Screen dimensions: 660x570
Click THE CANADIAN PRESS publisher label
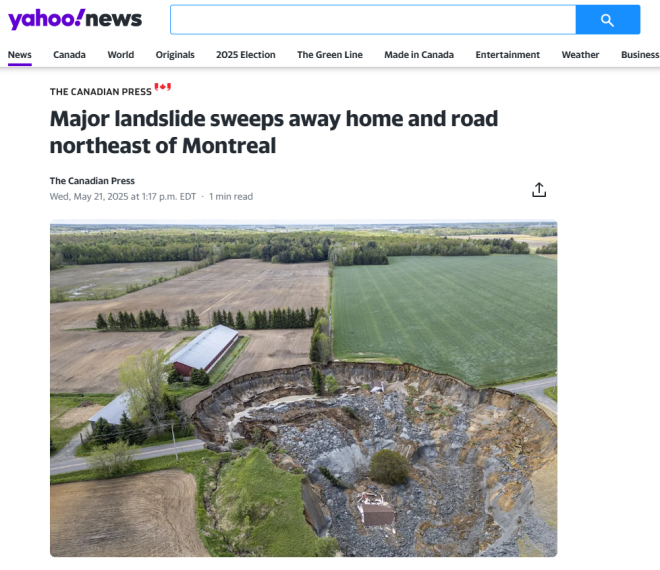tap(101, 92)
